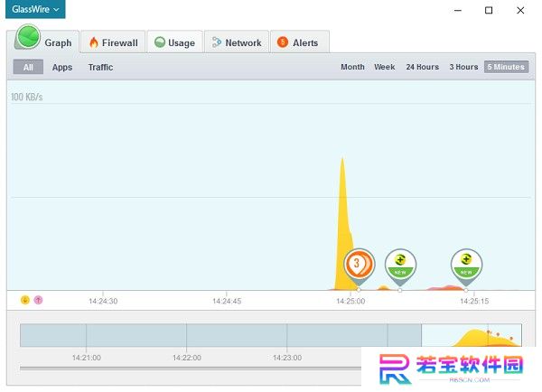Maximize the GlassWire window
Image resolution: width=542 pixels, height=392 pixels.
[489, 10]
